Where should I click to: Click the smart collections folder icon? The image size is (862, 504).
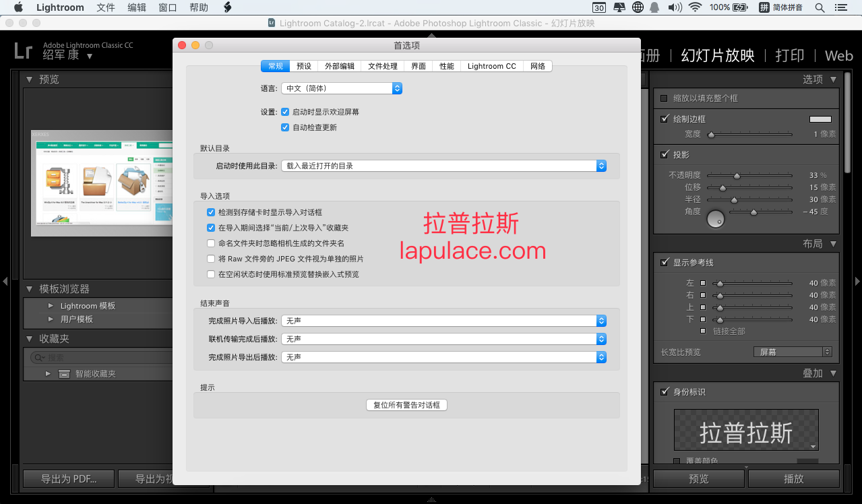[64, 373]
